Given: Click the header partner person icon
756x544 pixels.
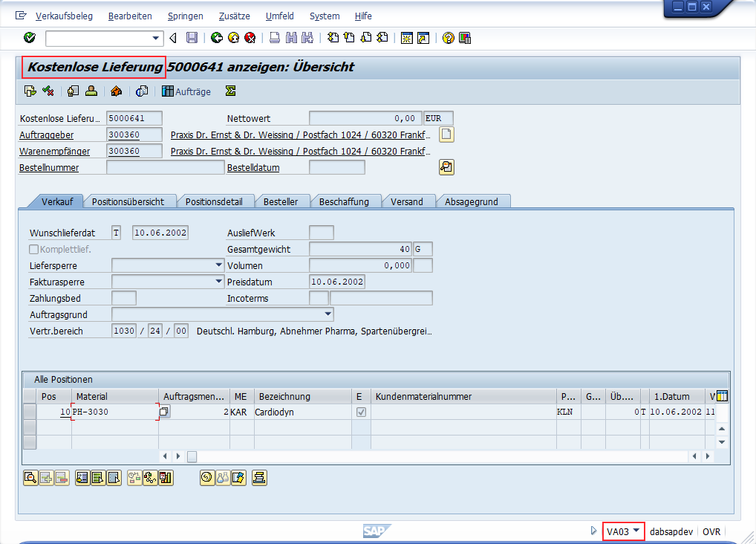Looking at the screenshot, I should pos(91,91).
